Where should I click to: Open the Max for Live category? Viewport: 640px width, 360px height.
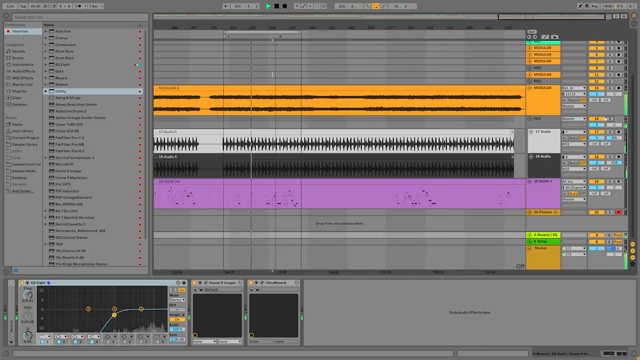(22, 84)
